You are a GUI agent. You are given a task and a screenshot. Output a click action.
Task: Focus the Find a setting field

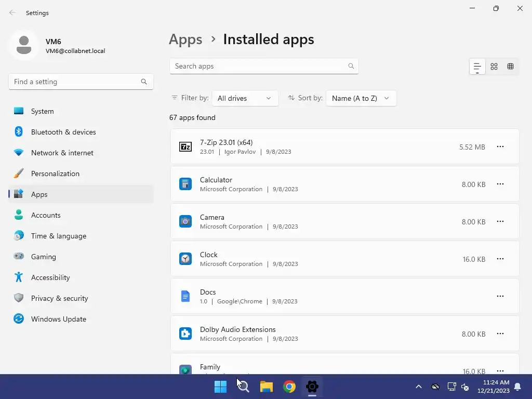pyautogui.click(x=81, y=82)
